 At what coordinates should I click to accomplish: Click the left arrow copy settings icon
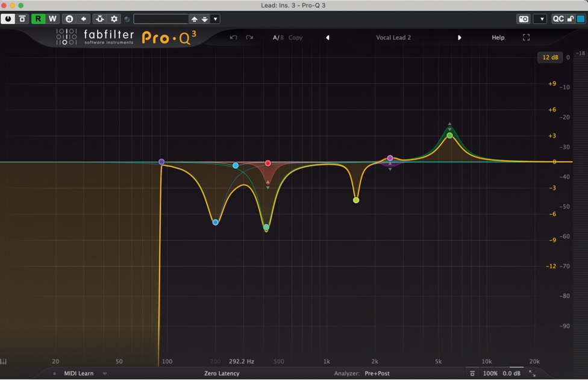[83, 19]
